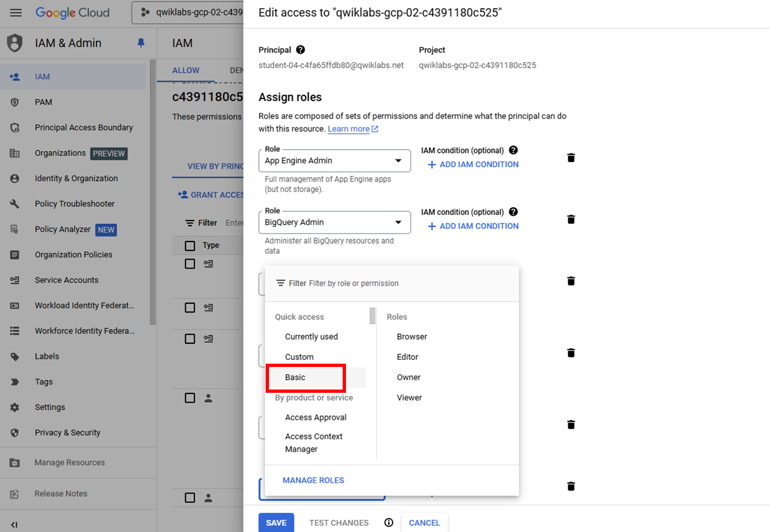Switch to the ALLOW tab

coord(186,70)
